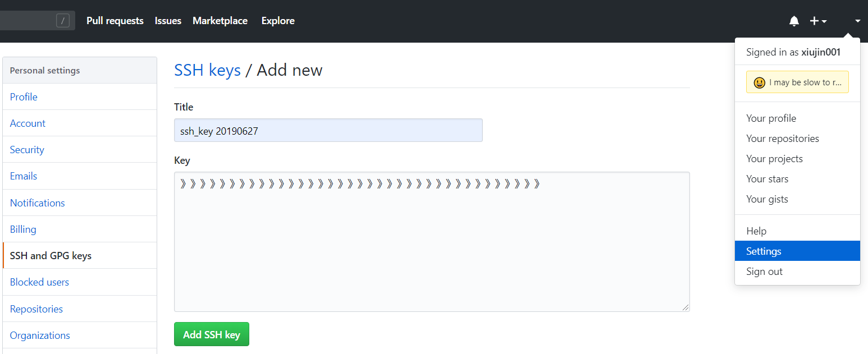Open the plus create-new dropdown
Viewport: 868px width, 354px height.
[x=818, y=21]
